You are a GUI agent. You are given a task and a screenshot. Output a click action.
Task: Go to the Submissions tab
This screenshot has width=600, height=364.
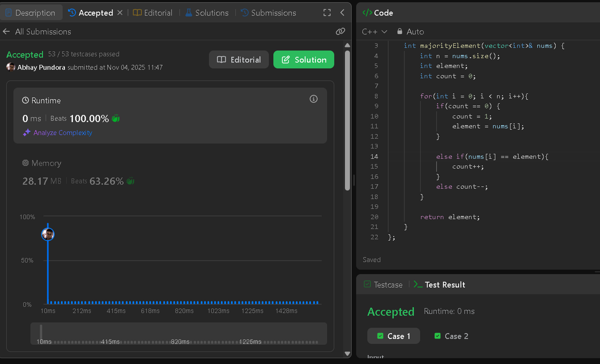click(x=268, y=12)
